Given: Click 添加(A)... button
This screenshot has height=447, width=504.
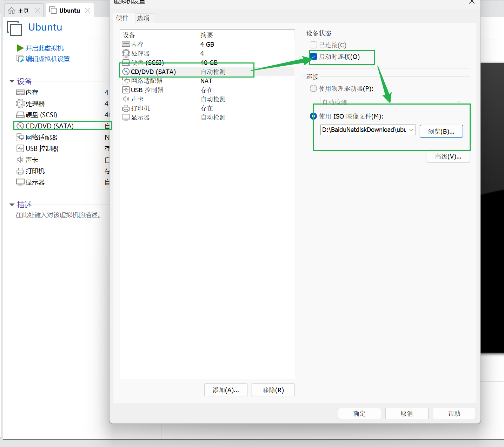Looking at the screenshot, I should (226, 390).
